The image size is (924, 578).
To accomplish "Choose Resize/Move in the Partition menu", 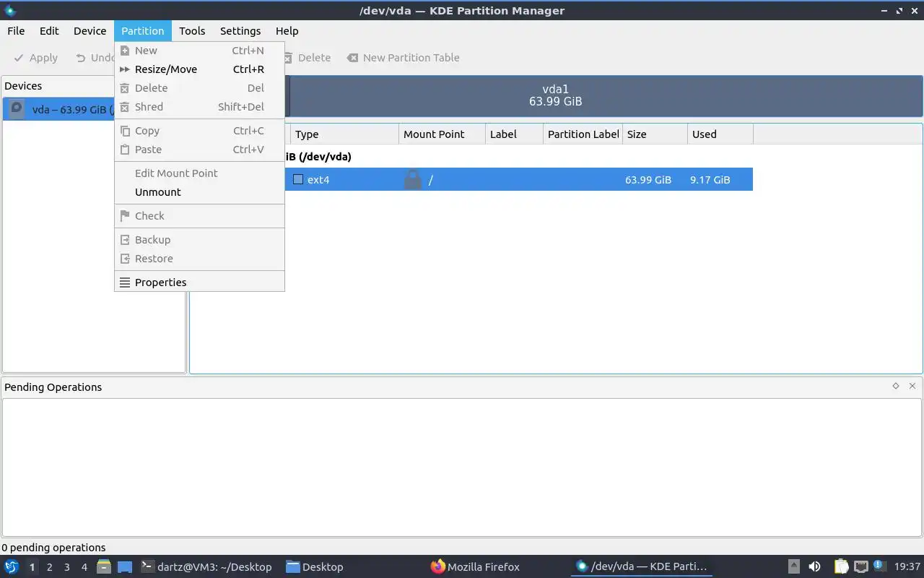I will coord(199,69).
